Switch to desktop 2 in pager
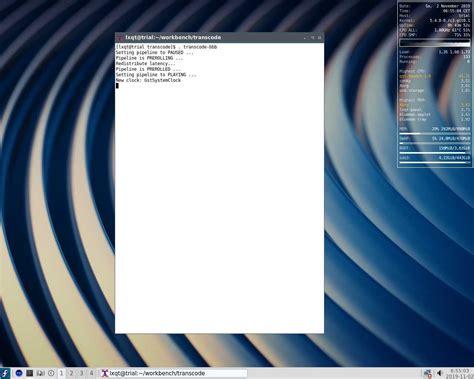Screen dimensions: 474x379 (x=71, y=373)
